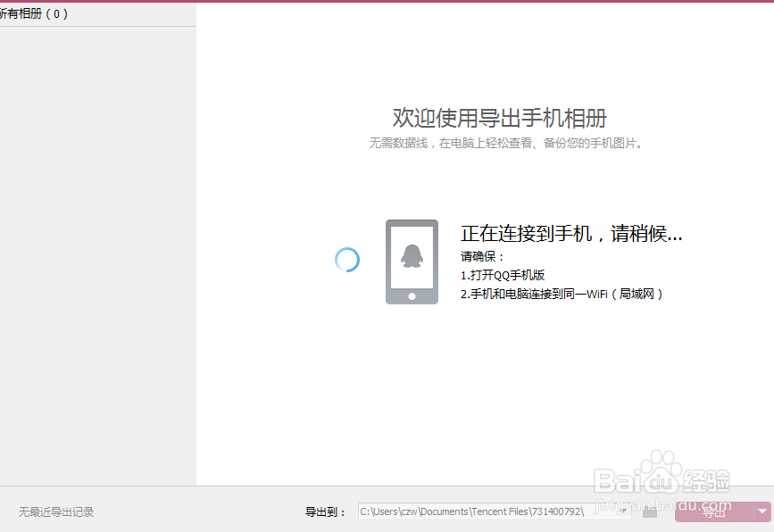Open the dropdown arrow beside the 导出 button
Viewport: 774px width, 532px height.
(762, 512)
